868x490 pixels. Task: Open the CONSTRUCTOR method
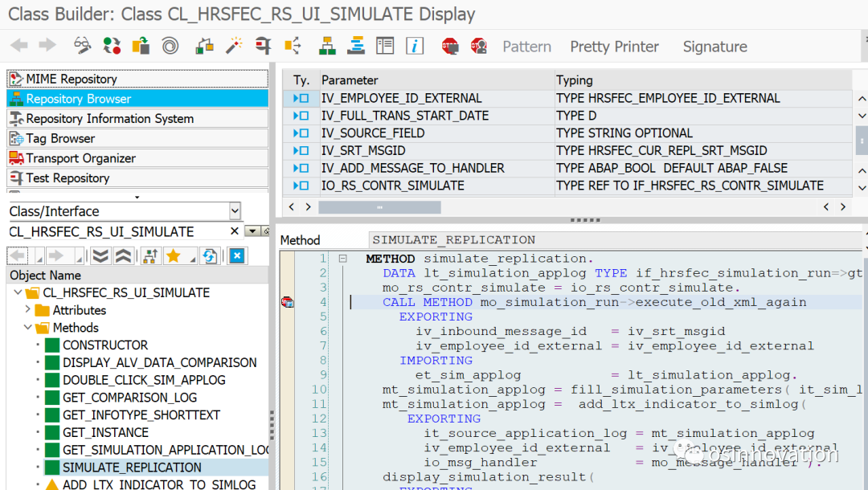click(x=105, y=345)
